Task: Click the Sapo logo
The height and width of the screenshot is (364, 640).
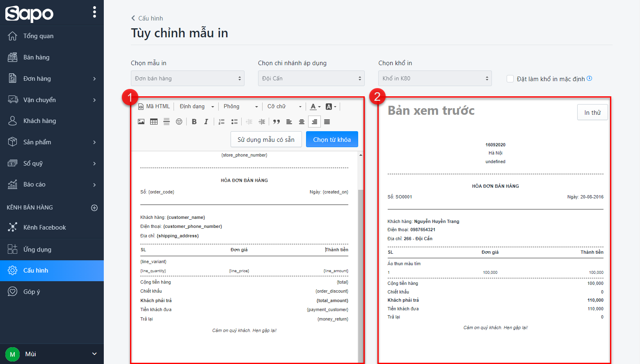Action: pos(29,14)
